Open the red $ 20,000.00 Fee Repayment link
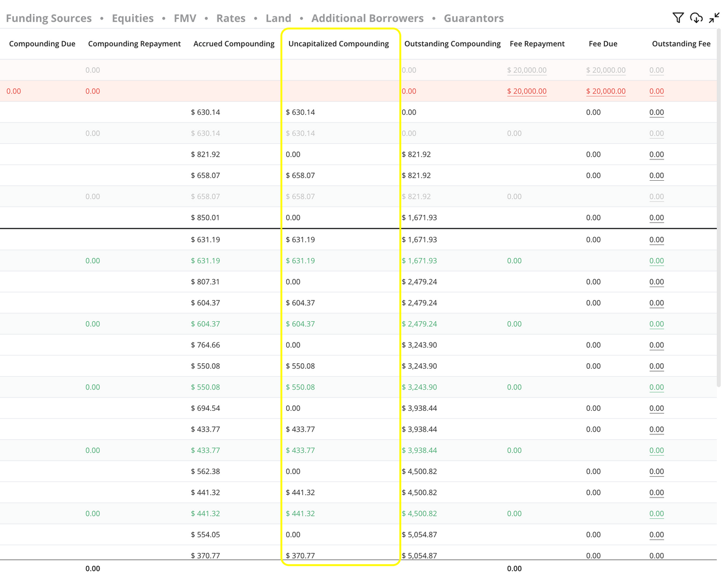This screenshot has height=572, width=728. pyautogui.click(x=526, y=91)
